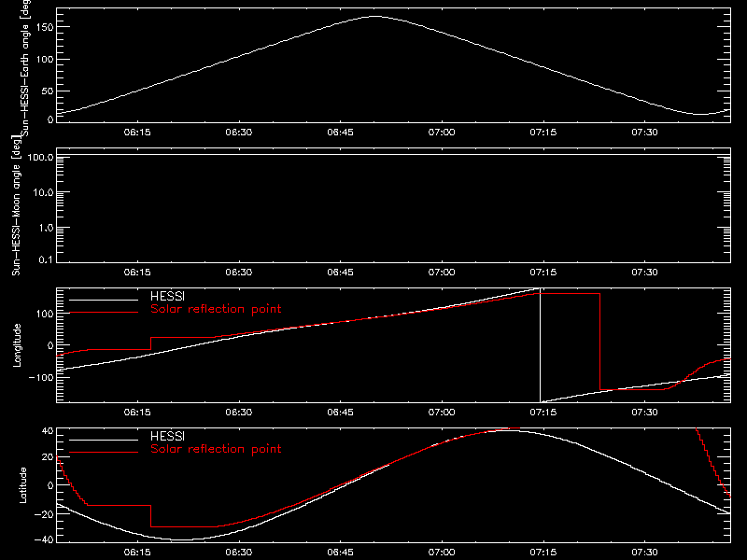Choose 07:15 label under Longitude plot
The height and width of the screenshot is (560, 747).
[x=543, y=412]
